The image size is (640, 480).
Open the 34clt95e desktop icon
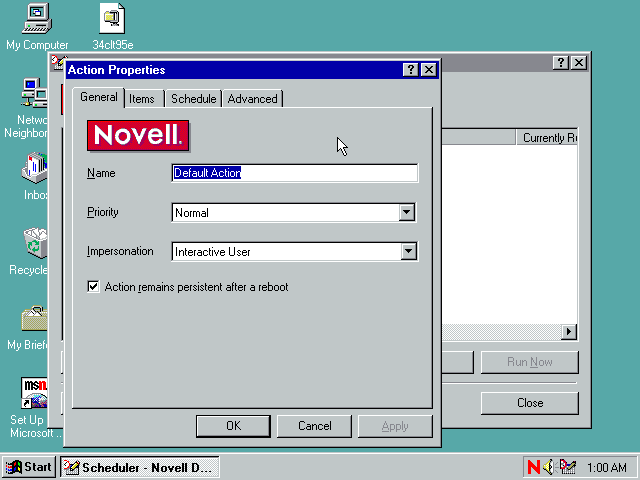click(113, 19)
